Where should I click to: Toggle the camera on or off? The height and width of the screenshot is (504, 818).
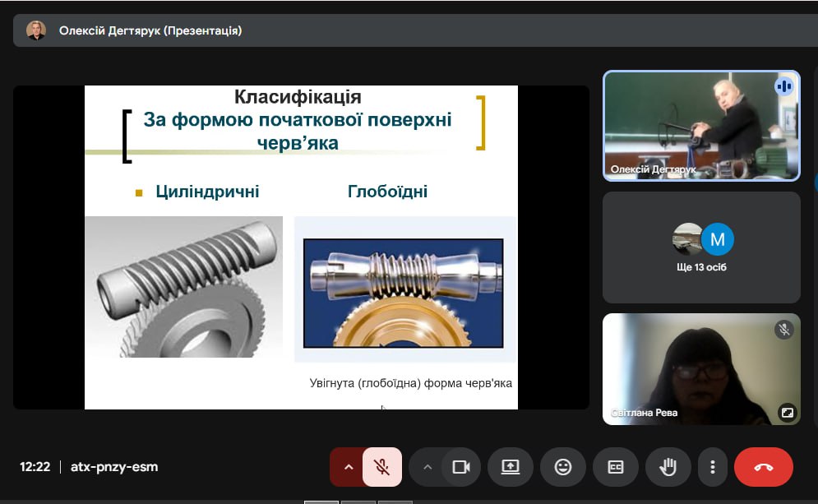tap(460, 467)
